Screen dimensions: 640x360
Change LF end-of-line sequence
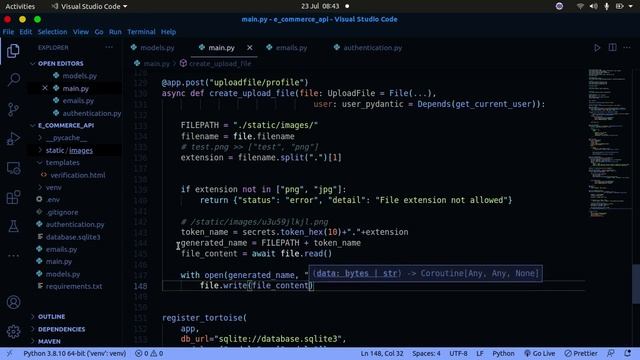[480, 353]
